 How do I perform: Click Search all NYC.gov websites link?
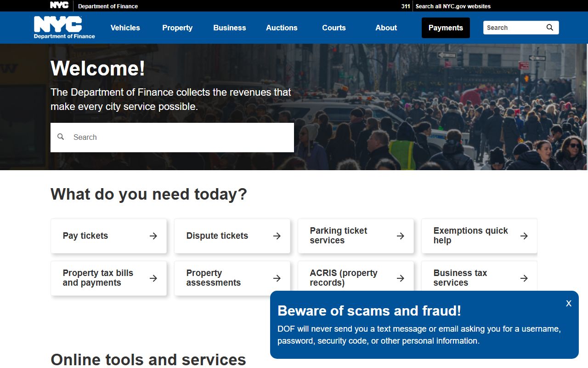pyautogui.click(x=453, y=6)
